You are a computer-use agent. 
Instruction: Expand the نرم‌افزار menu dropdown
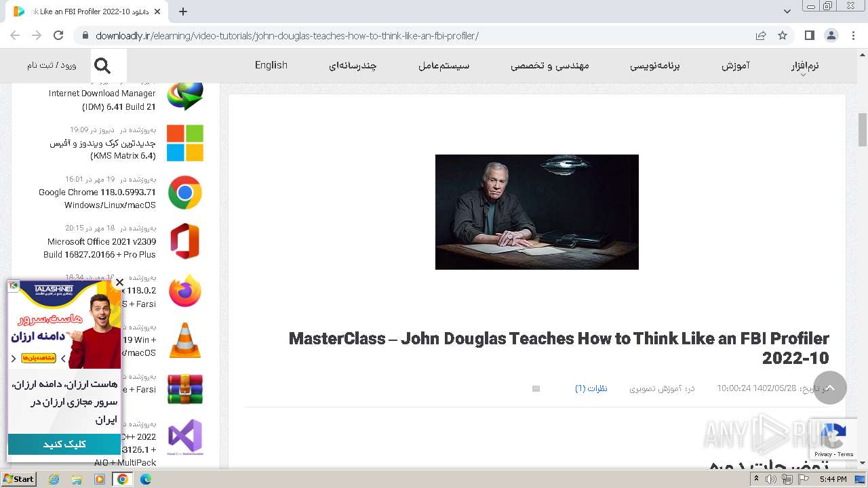click(x=804, y=66)
